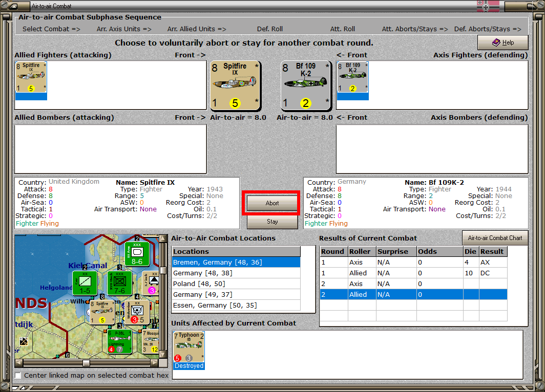Click the AX result cell in round 1
Image resolution: width=545 pixels, height=392 pixels.
tap(493, 262)
